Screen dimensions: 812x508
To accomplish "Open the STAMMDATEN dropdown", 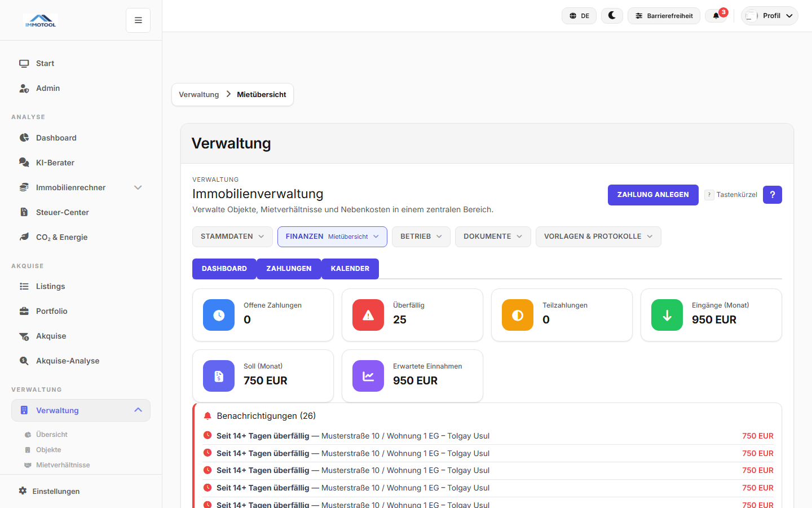I will (232, 236).
